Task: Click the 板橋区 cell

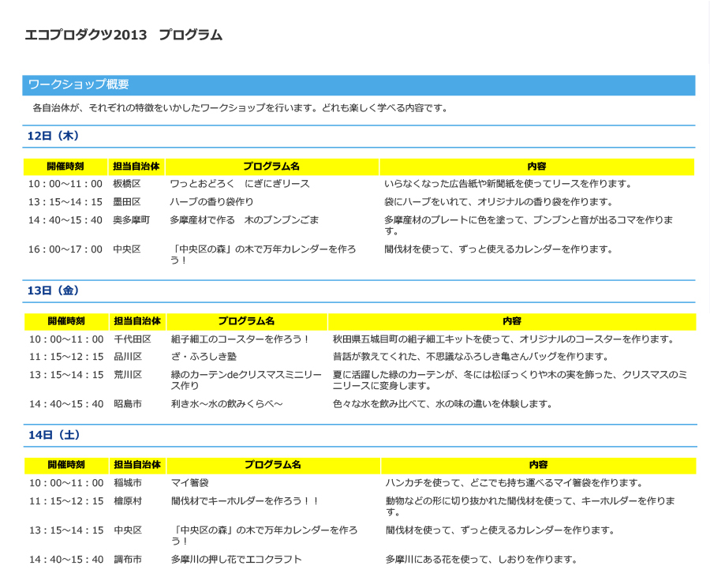Action: 127,184
